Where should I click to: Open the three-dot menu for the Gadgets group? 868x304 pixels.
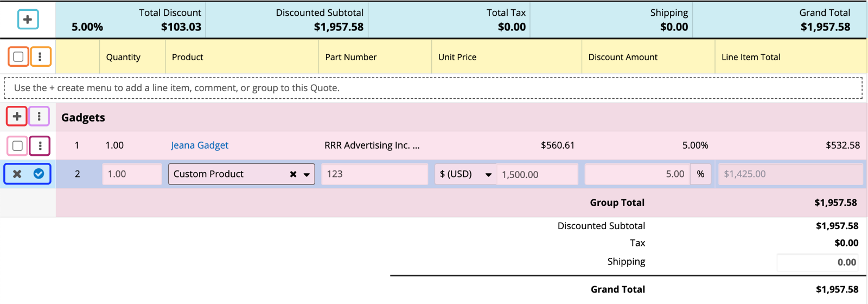pos(39,116)
